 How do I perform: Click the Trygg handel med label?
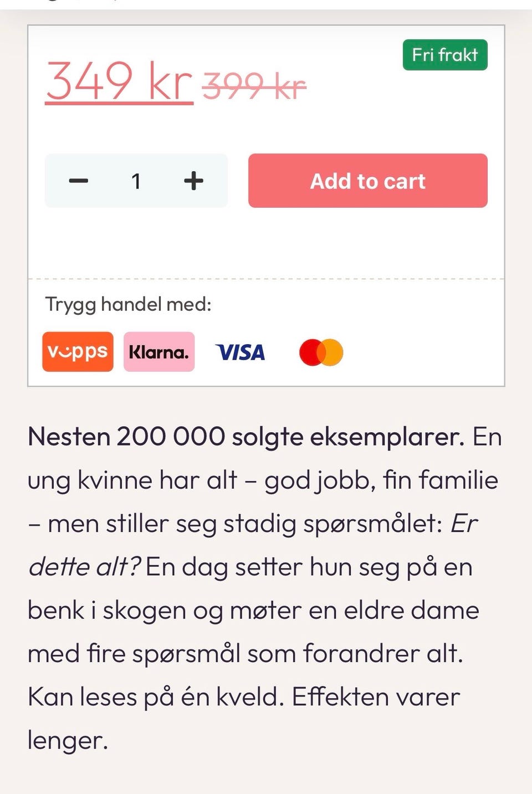[128, 304]
